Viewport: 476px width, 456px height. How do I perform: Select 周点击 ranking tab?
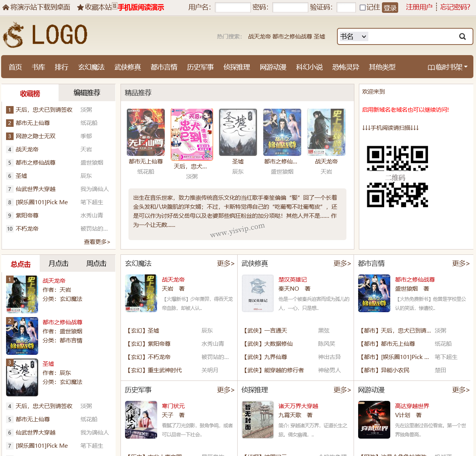coord(96,263)
